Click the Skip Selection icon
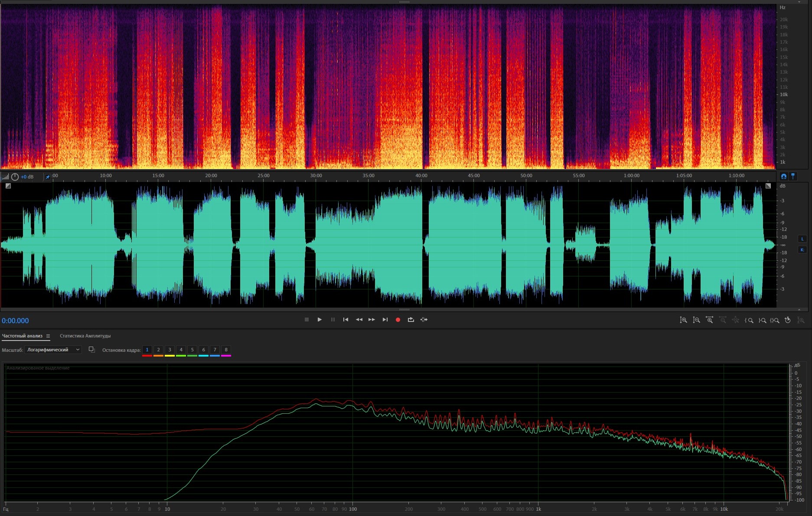This screenshot has width=812, height=516. (424, 320)
